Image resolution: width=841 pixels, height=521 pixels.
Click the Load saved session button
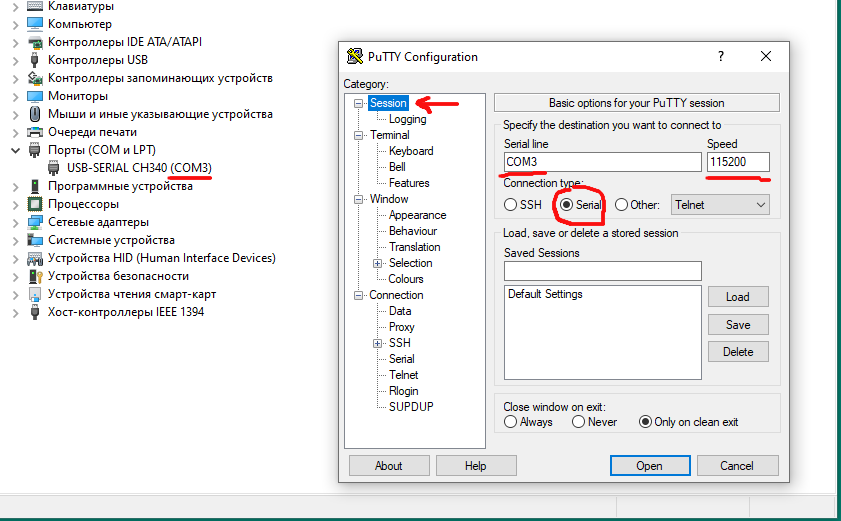coord(738,297)
